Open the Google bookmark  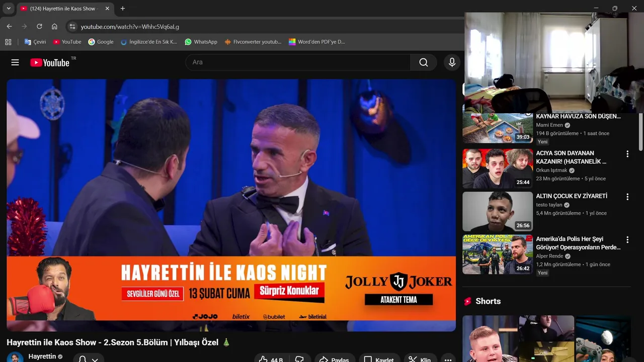[x=101, y=42]
